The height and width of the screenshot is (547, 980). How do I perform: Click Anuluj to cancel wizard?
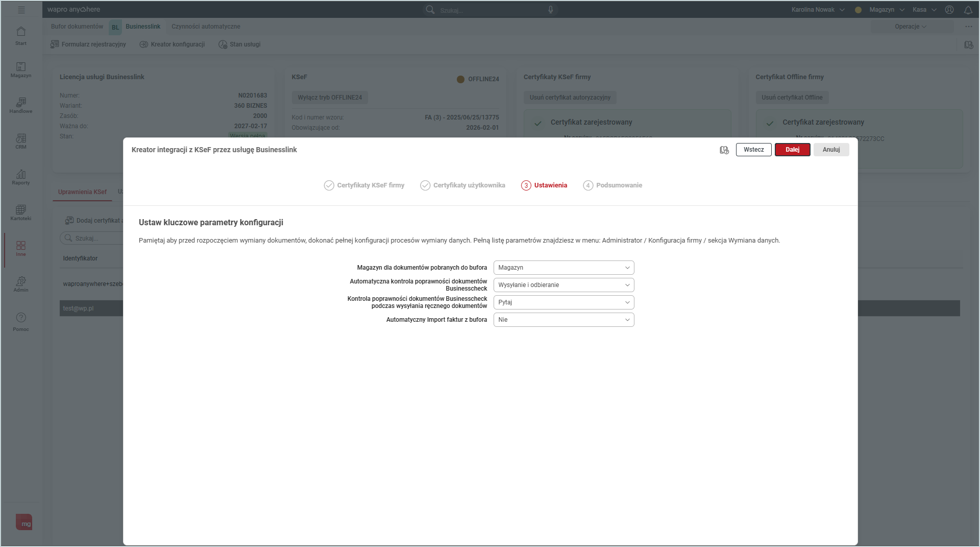point(831,150)
